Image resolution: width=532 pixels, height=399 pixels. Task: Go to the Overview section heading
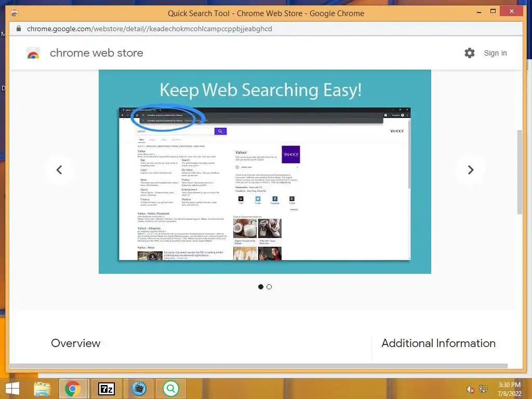(76, 343)
